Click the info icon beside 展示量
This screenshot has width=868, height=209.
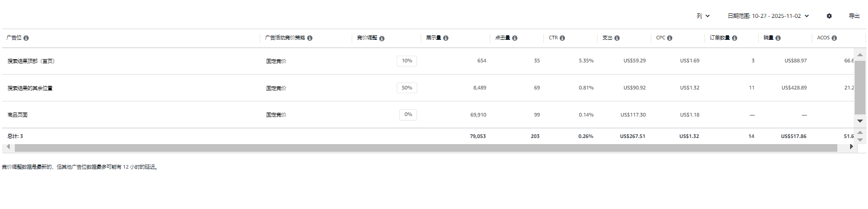pos(446,38)
